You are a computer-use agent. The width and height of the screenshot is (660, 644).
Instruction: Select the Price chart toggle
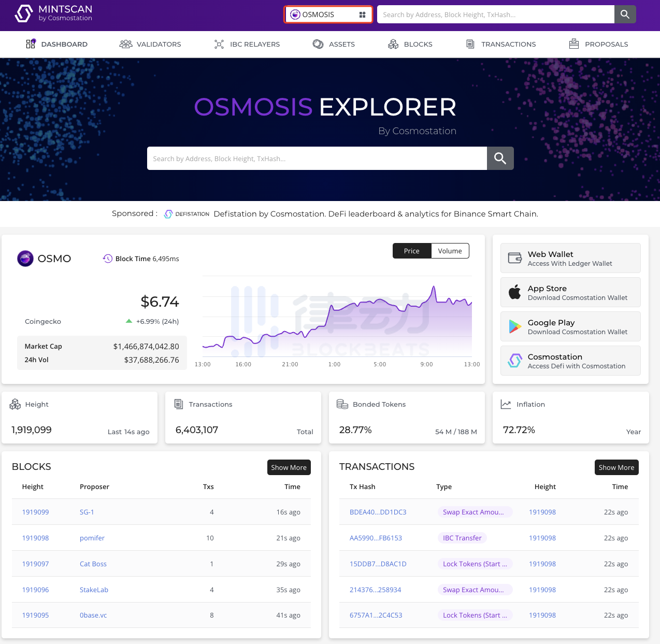click(412, 251)
